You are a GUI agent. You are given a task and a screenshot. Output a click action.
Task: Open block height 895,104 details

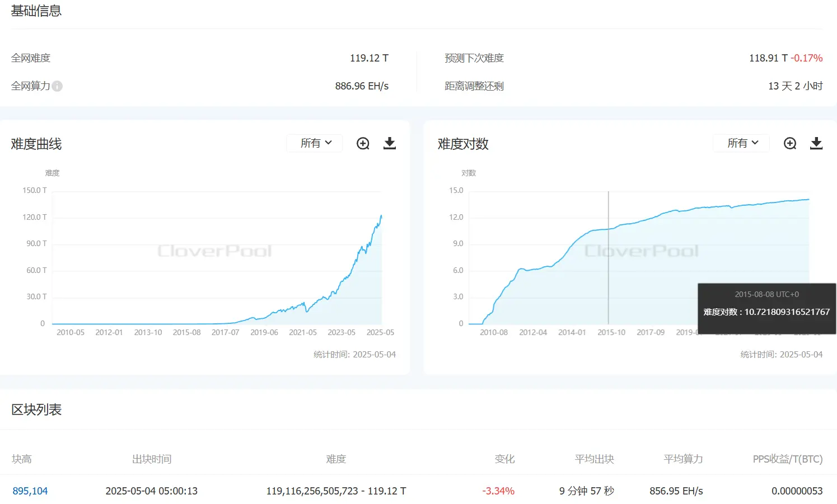point(29,491)
